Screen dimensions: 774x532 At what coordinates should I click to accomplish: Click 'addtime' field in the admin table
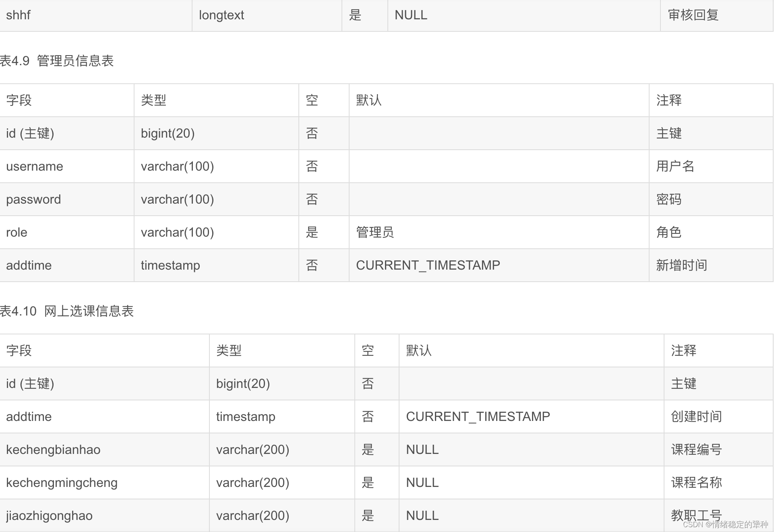click(x=29, y=265)
